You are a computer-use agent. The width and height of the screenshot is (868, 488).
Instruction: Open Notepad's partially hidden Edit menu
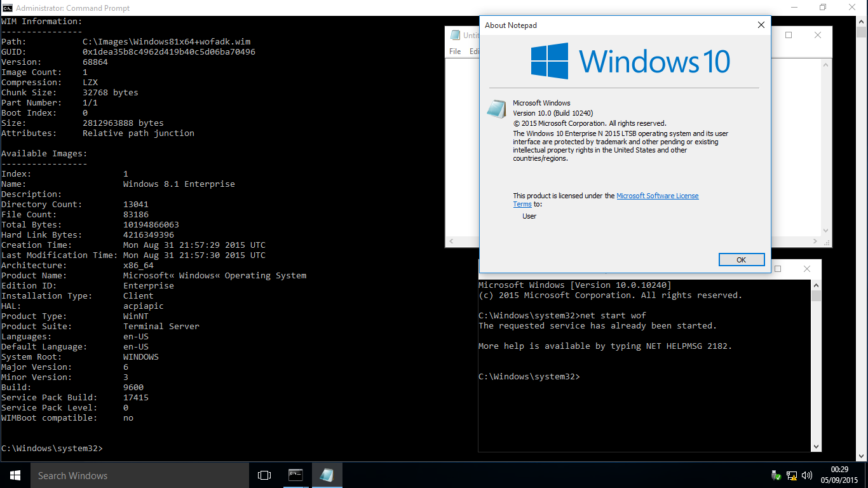tap(473, 51)
